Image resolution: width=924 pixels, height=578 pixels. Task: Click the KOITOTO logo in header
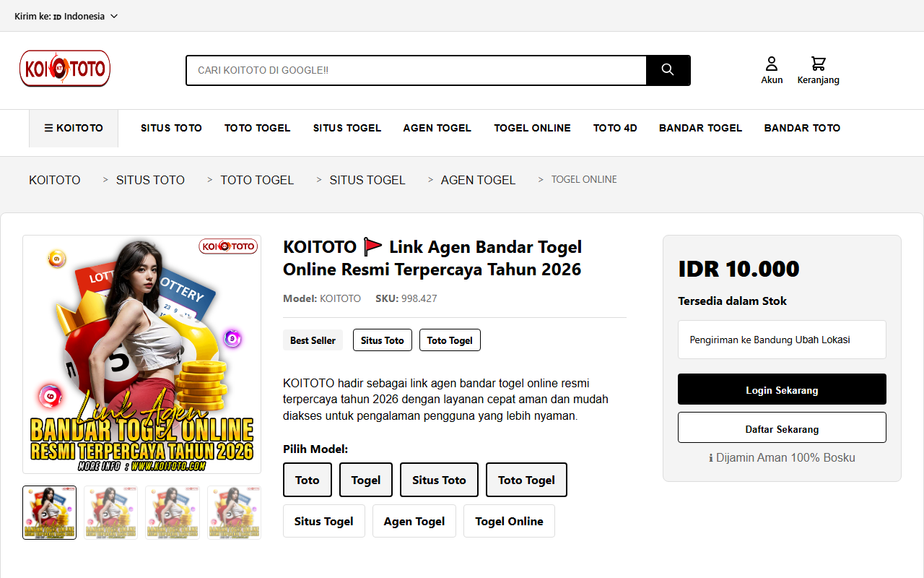[x=65, y=69]
